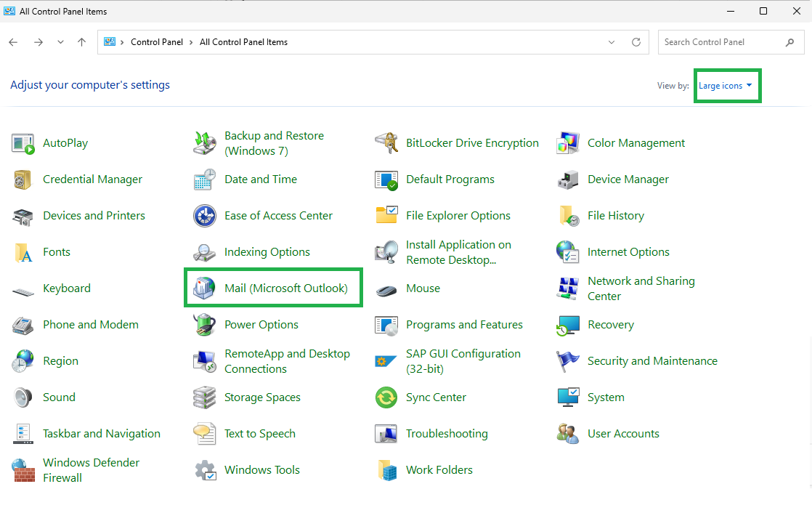Open the Text to Speech link
812x529 pixels.
tap(260, 434)
